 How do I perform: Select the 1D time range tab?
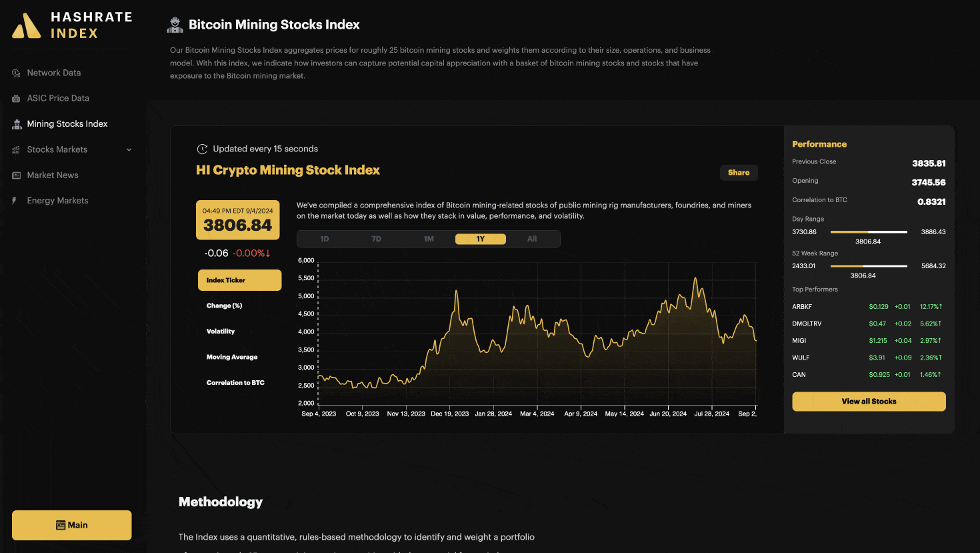click(325, 239)
